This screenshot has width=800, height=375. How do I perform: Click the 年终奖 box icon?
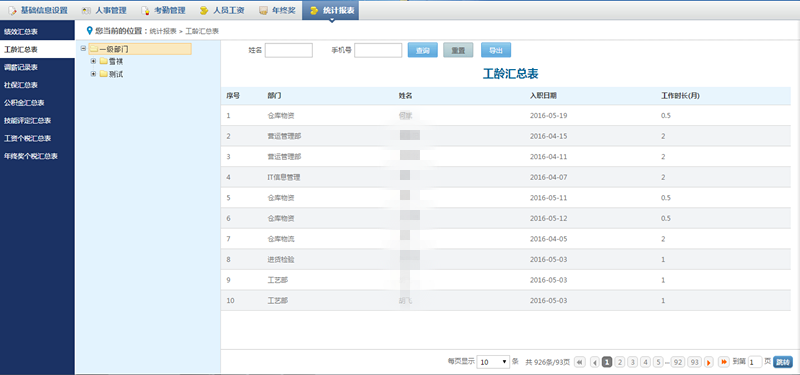pos(263,10)
